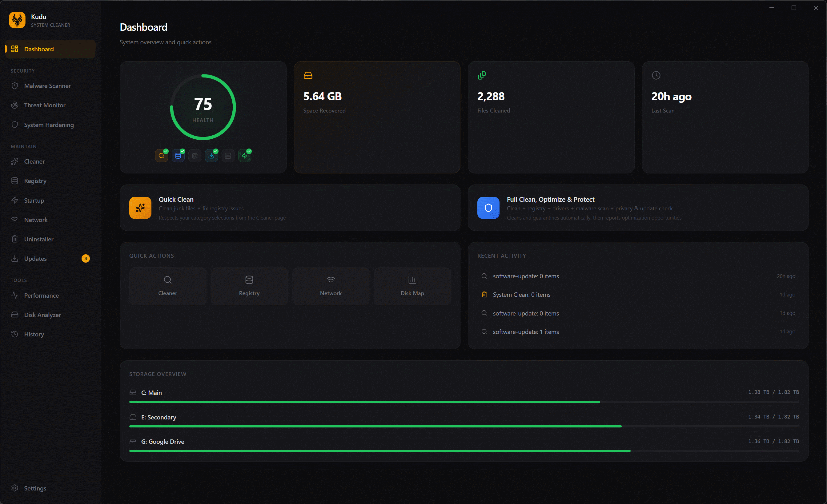The image size is (827, 504).
Task: Click the blue database health check icon
Action: point(178,156)
